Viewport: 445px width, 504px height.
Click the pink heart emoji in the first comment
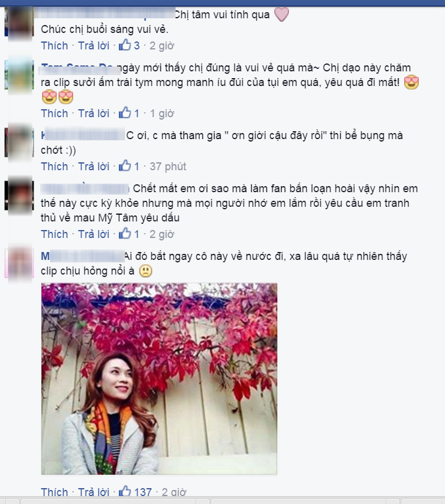coord(282,15)
